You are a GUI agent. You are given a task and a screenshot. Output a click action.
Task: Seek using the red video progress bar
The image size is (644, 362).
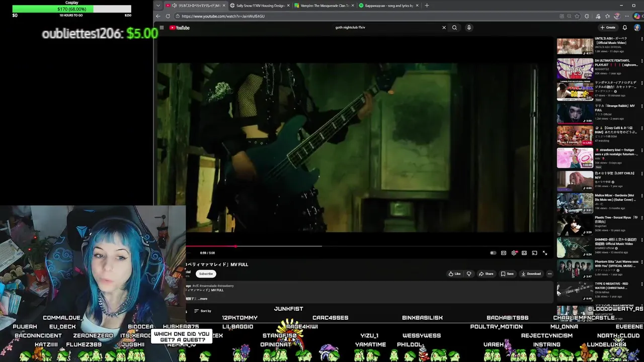pyautogui.click(x=210, y=246)
